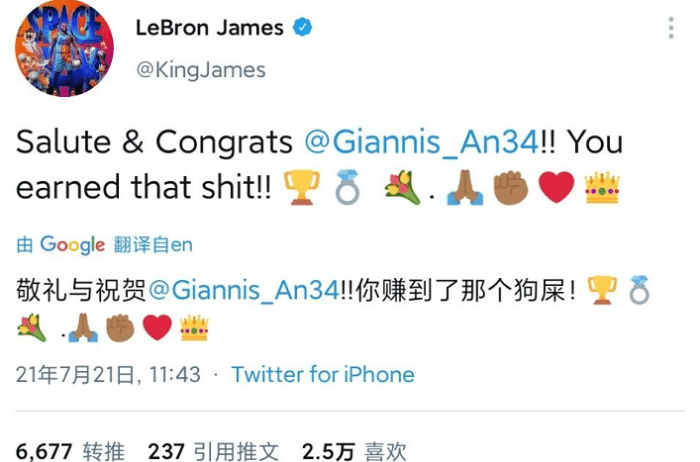Open the three-dot more options menu
The image size is (700, 462).
tap(671, 28)
